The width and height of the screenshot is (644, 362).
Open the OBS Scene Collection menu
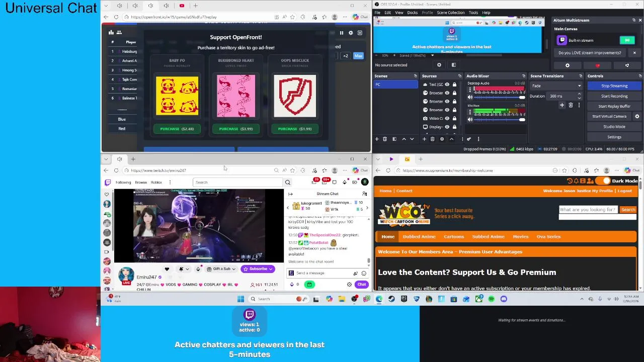coord(451,13)
